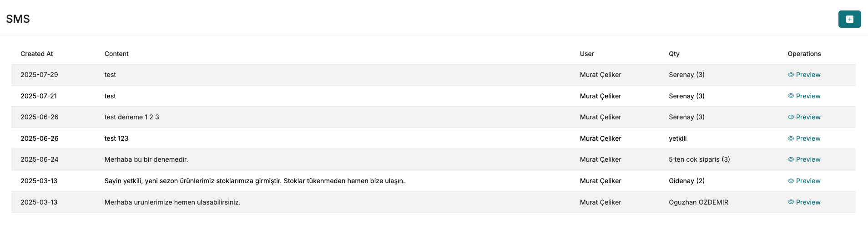Click the Created At column header
Viewport: 868px width, 241px height.
(x=36, y=54)
